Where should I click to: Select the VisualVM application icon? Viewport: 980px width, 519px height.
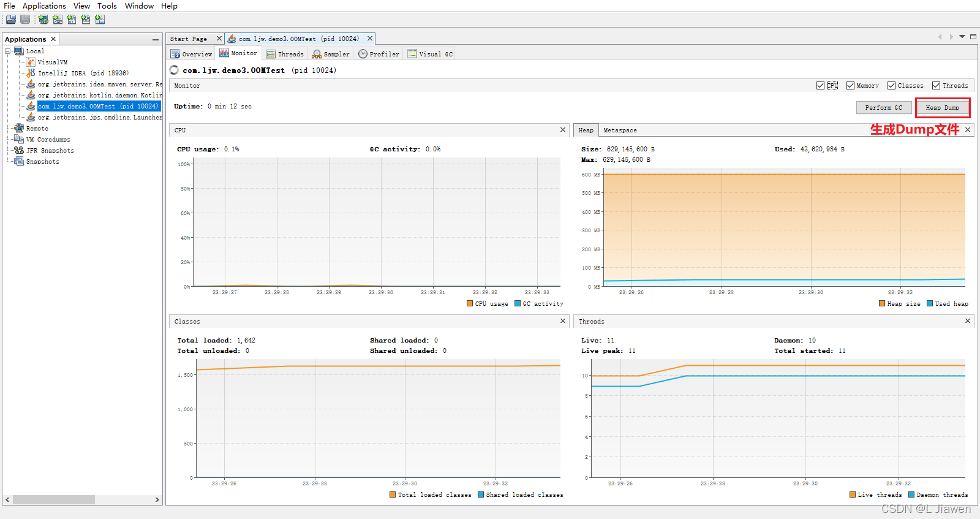31,62
